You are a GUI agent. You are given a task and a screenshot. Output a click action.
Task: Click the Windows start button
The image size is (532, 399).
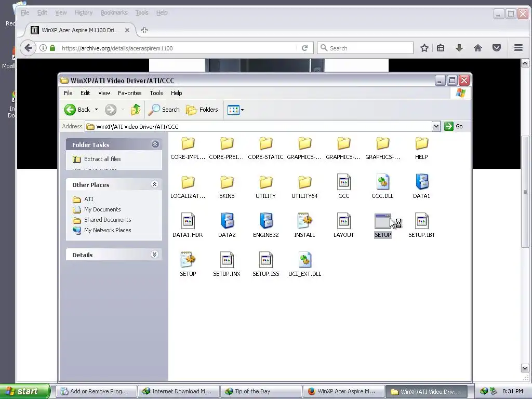pos(24,391)
